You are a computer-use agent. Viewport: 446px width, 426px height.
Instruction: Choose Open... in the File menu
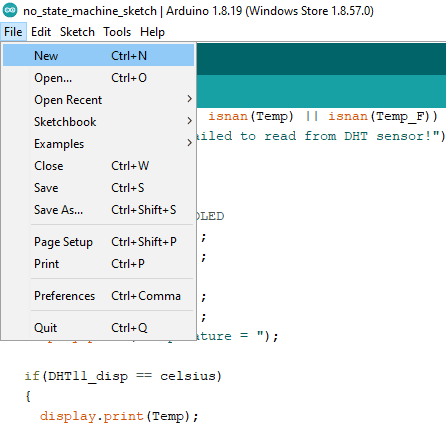[98, 78]
